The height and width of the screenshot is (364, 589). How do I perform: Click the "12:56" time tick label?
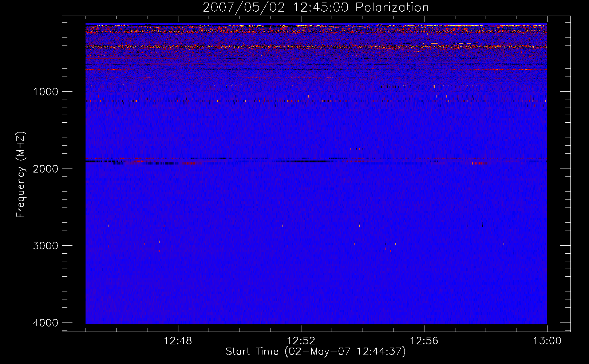tap(424, 341)
